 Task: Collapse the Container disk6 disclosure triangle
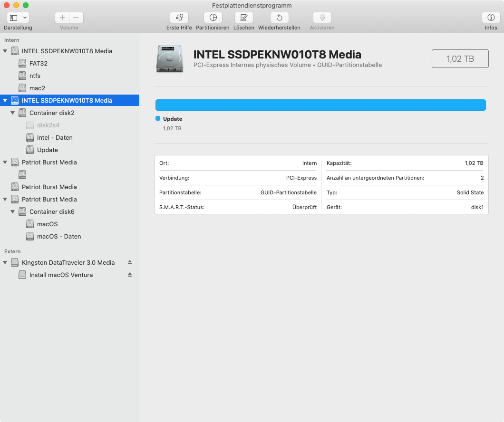pos(13,212)
